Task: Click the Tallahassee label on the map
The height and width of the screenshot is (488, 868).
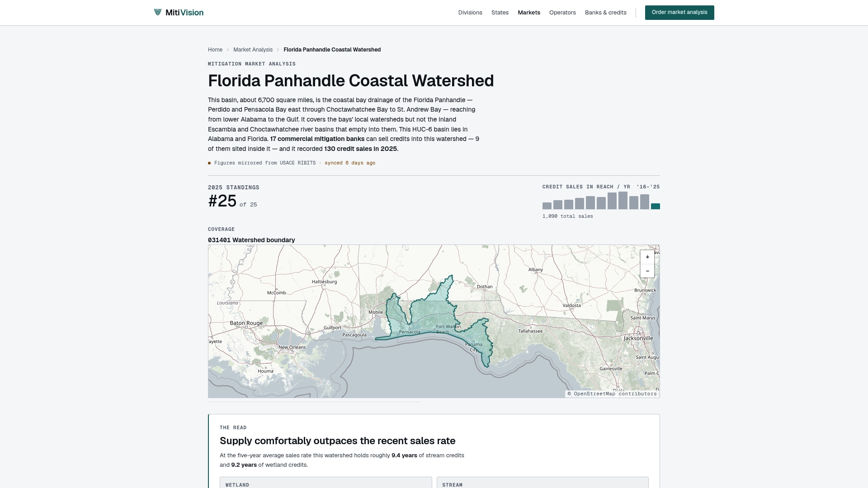Action: [530, 331]
